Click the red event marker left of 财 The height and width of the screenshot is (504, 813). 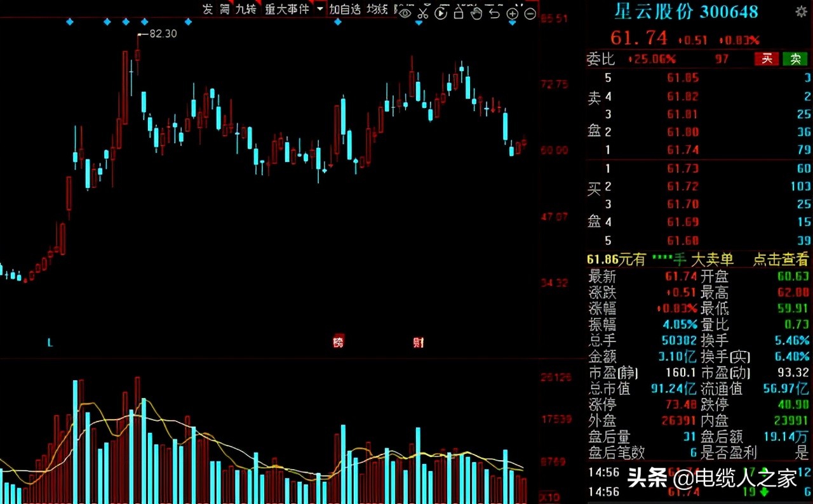coord(339,340)
